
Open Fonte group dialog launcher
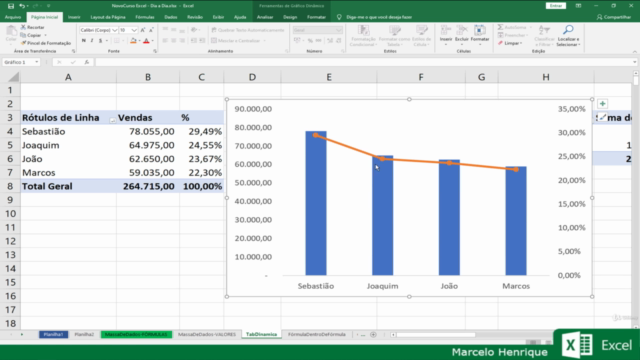coord(155,51)
